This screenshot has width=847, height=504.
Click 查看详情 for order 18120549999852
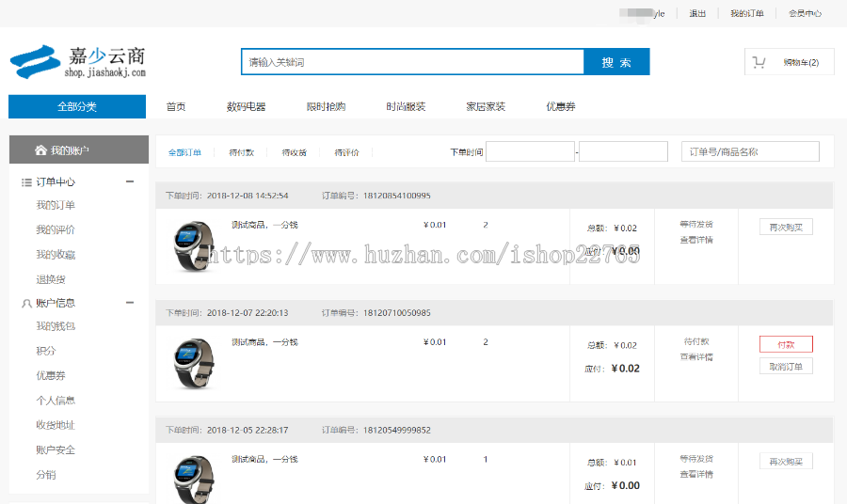point(696,474)
